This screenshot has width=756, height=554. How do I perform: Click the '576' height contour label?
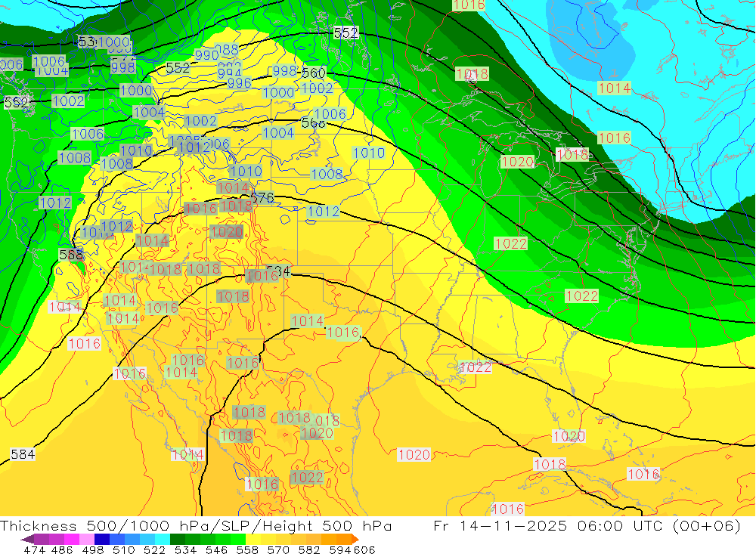263,198
